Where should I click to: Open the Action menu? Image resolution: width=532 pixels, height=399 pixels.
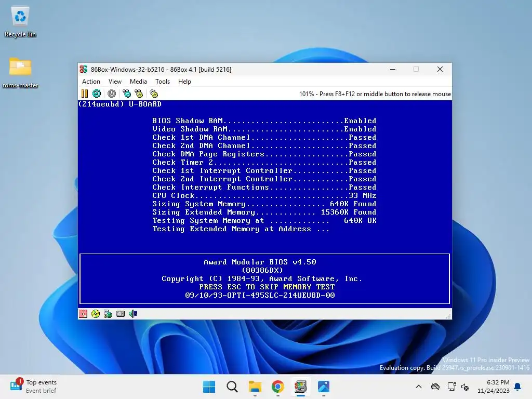tap(91, 82)
